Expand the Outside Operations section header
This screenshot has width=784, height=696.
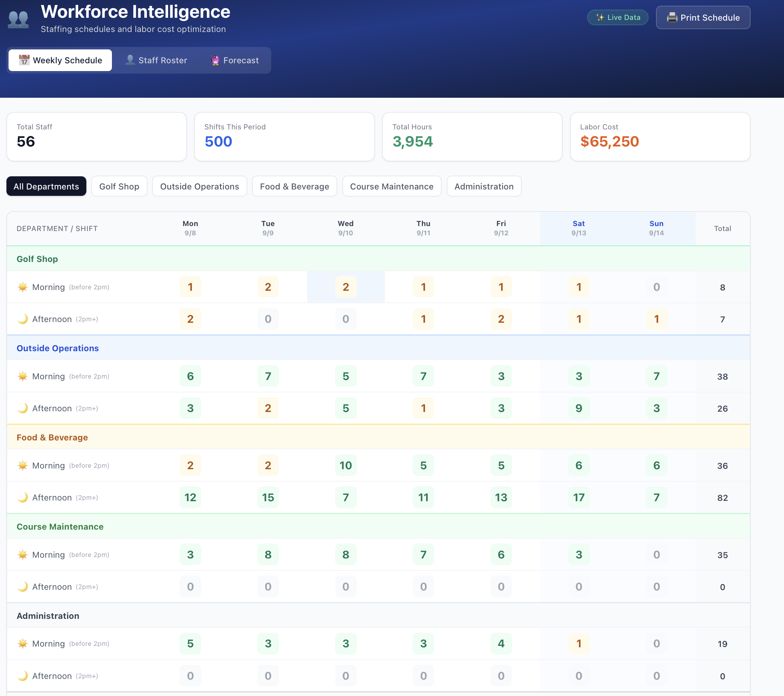coord(58,348)
